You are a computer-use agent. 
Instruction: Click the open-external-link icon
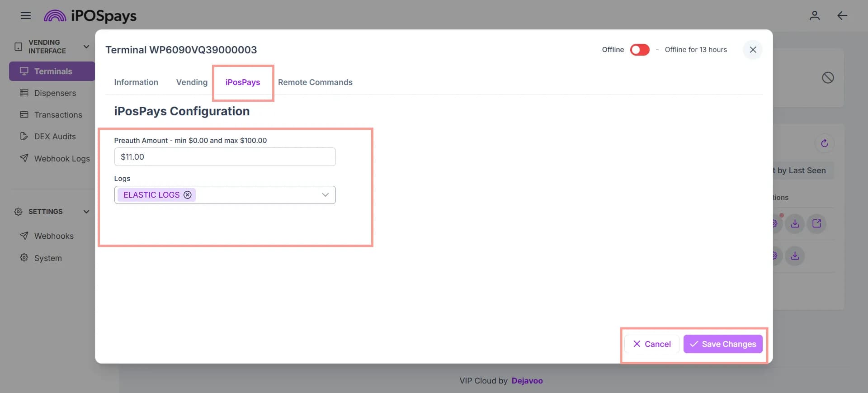tap(816, 223)
